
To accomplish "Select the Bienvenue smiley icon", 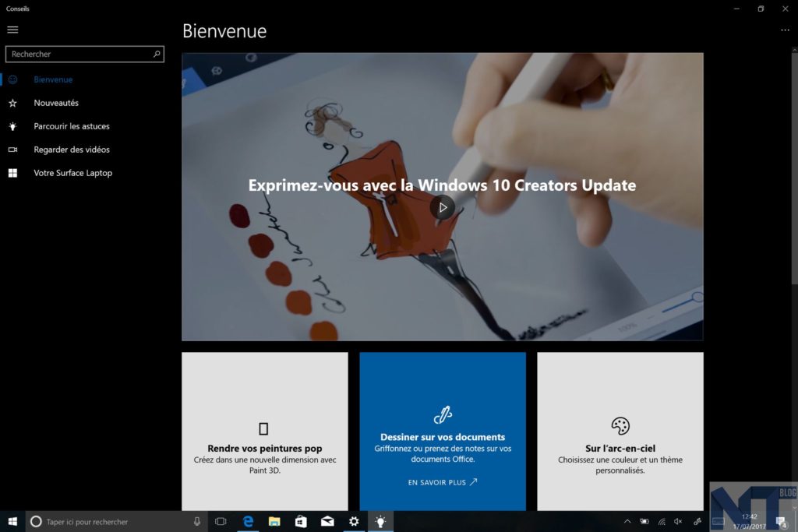I will (x=12, y=79).
